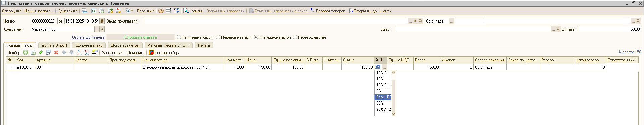Open the barcode scan icon in the table toolbar
The image size is (644, 125).
click(95, 52)
